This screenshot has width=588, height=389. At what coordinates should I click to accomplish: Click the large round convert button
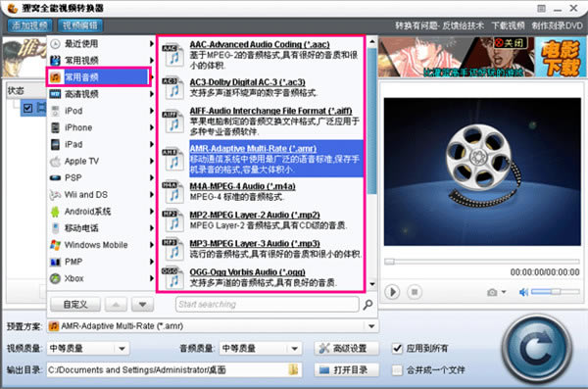(537, 349)
